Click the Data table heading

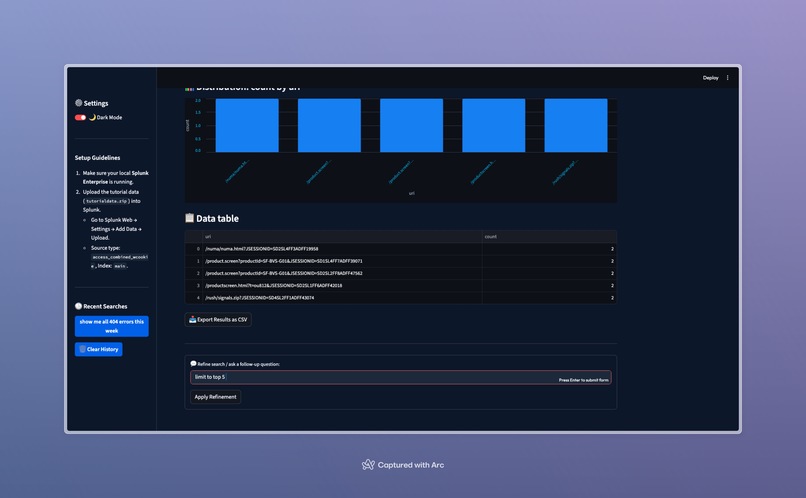point(217,218)
